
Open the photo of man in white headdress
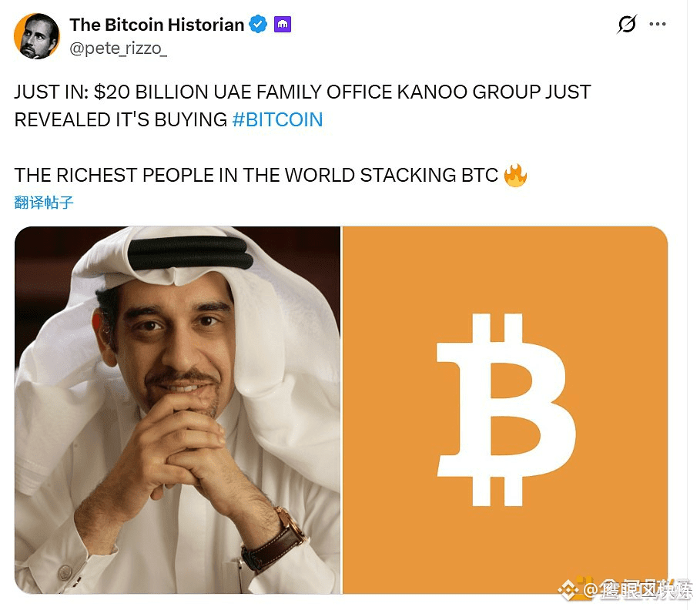click(177, 410)
